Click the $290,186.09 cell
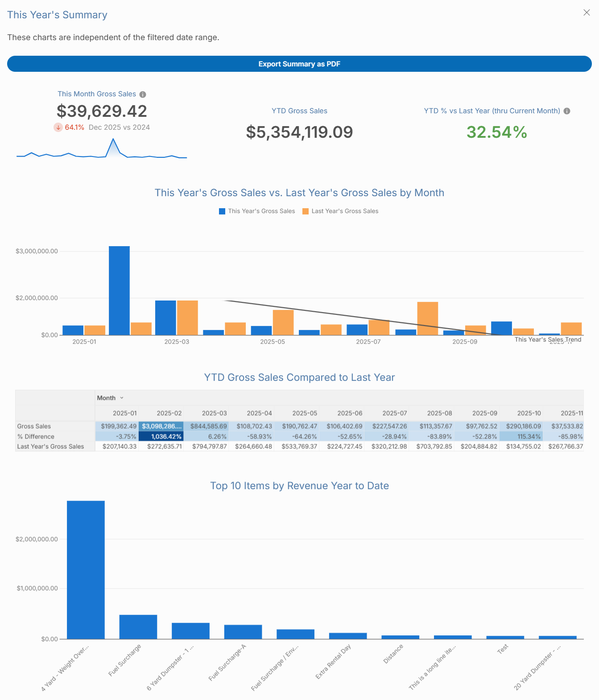Screen dimensions: 599x700 tap(521, 426)
